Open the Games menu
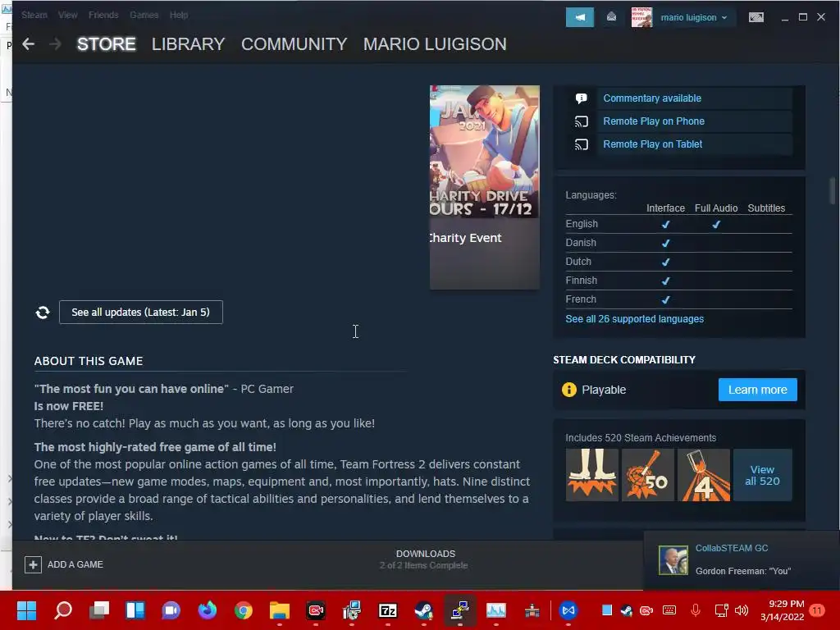The image size is (840, 630). click(x=144, y=15)
